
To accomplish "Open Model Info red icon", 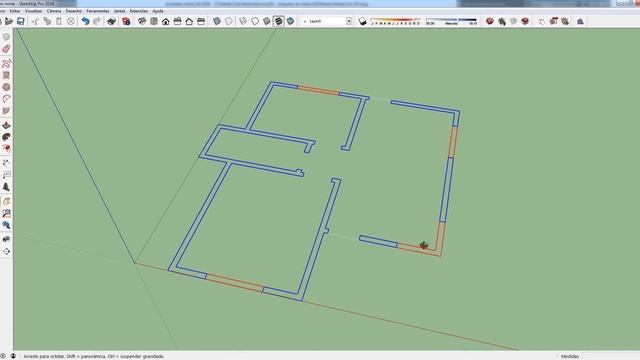I will pyautogui.click(x=126, y=21).
